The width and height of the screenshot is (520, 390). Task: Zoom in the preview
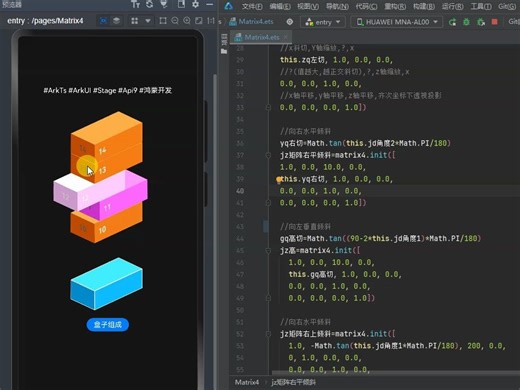pyautogui.click(x=187, y=21)
